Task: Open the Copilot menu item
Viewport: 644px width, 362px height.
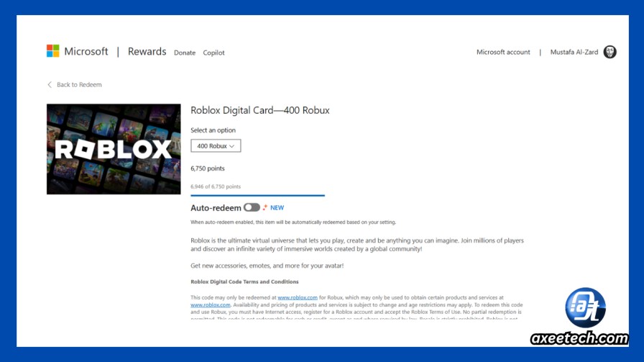Action: [x=213, y=53]
